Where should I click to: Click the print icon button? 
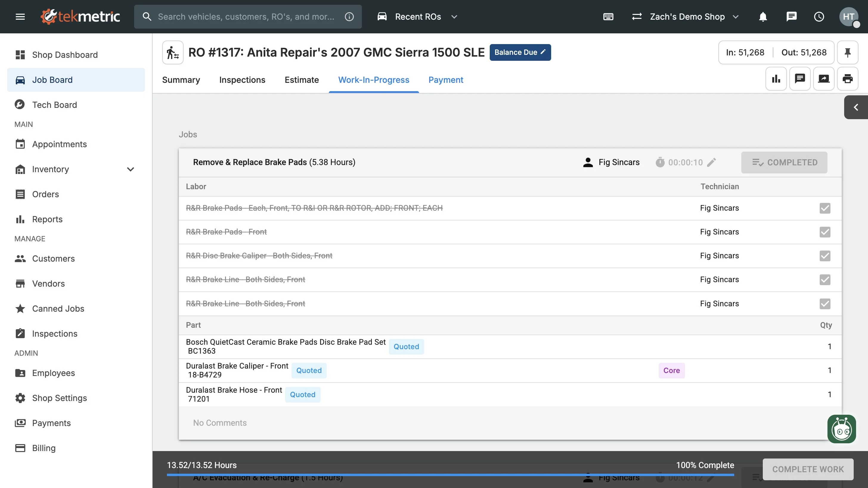pos(847,79)
